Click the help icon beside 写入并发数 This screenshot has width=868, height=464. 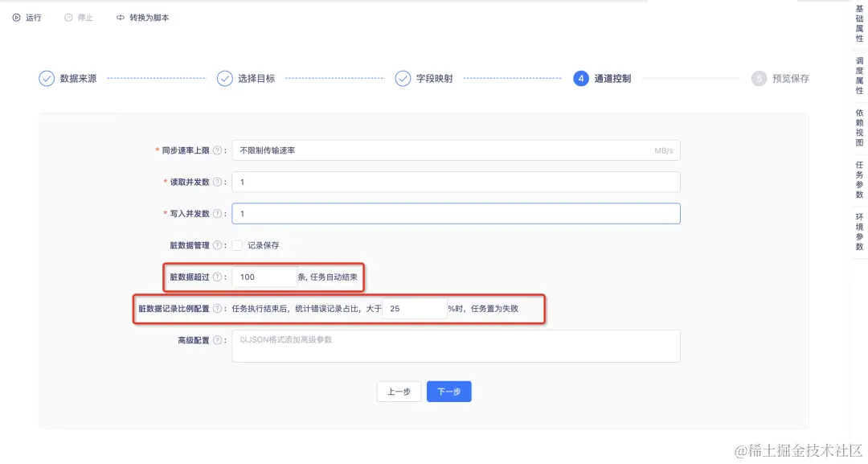point(218,214)
